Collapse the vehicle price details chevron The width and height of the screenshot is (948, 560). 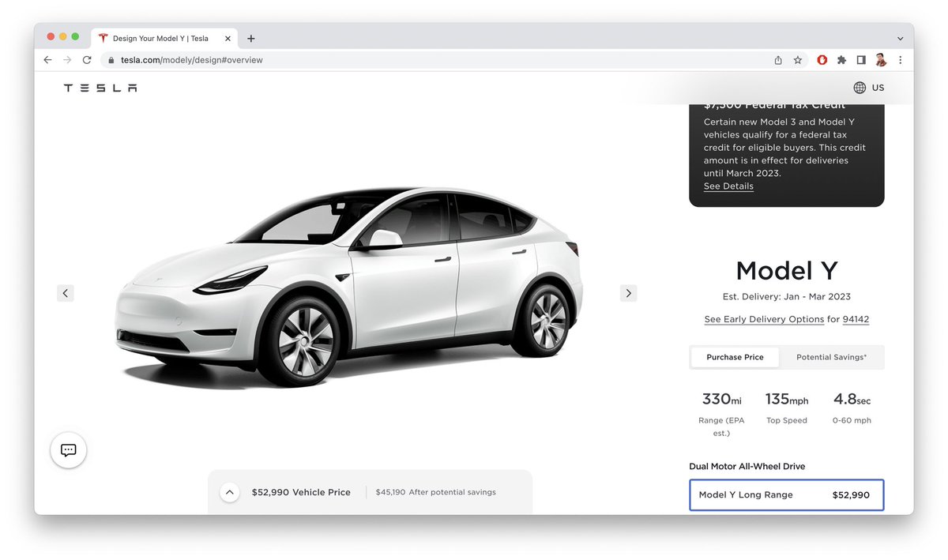(229, 491)
